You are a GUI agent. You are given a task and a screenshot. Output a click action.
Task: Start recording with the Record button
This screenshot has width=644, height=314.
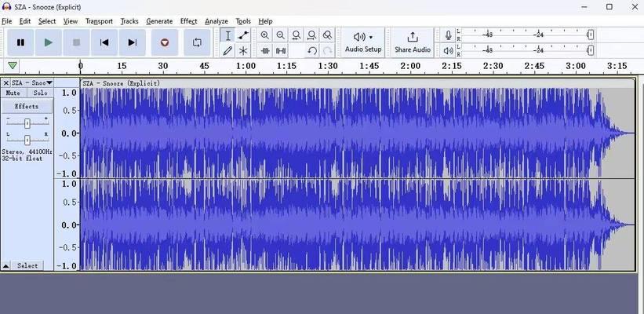coord(165,42)
